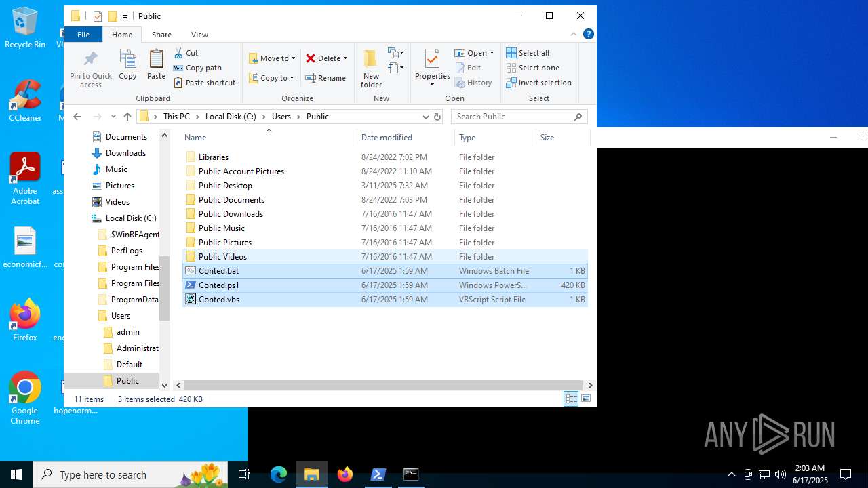Open Microsoft Edge from taskbar
Viewport: 868px width, 488px height.
tap(279, 474)
